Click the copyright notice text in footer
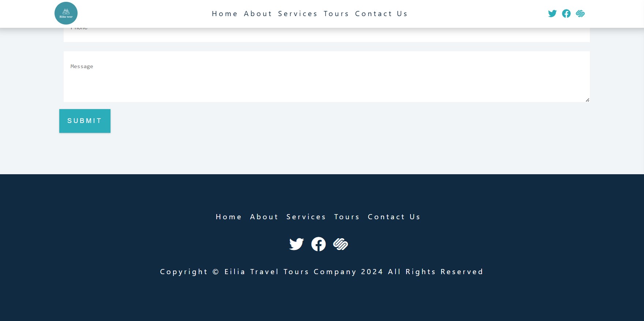 coord(322,272)
